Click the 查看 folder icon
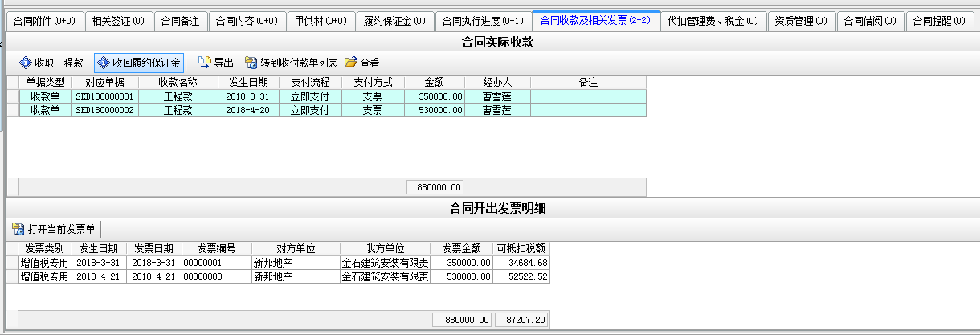 350,63
